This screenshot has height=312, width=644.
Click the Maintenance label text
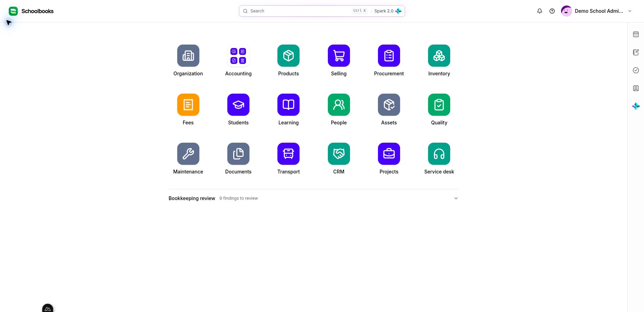click(188, 172)
